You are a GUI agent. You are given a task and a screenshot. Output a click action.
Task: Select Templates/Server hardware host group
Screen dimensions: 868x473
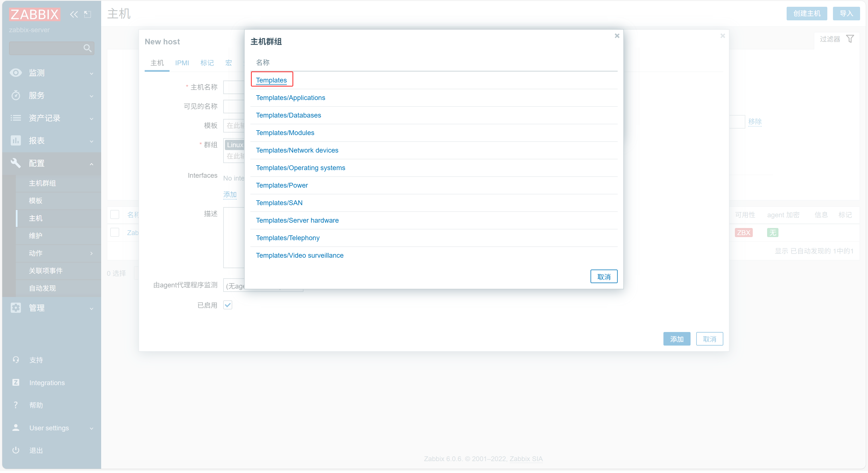(297, 220)
